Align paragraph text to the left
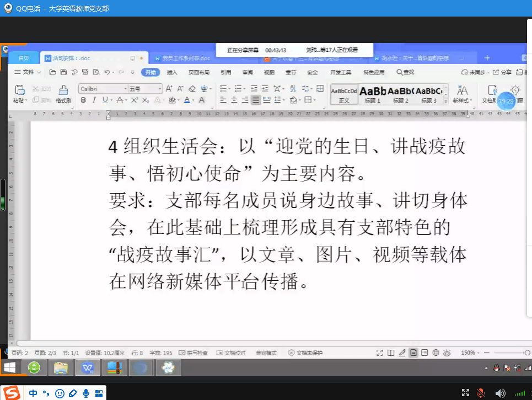Image resolution: width=532 pixels, height=400 pixels. coord(223,100)
